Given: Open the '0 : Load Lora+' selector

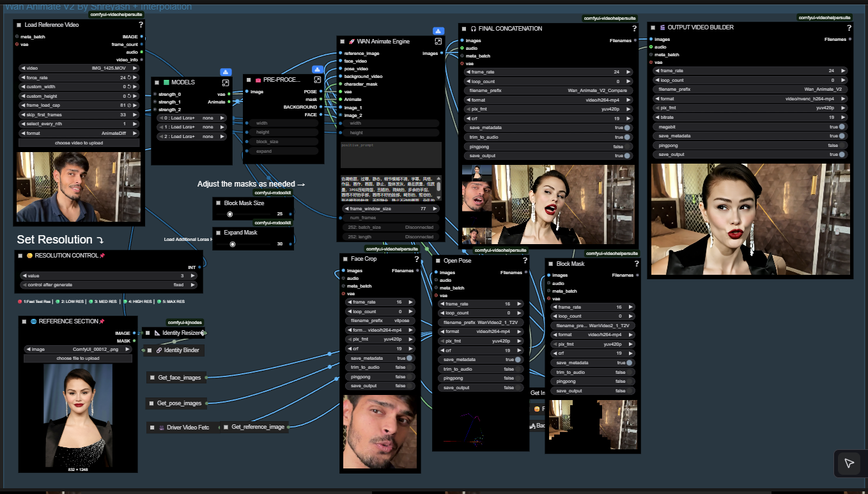Looking at the screenshot, I should [x=192, y=118].
